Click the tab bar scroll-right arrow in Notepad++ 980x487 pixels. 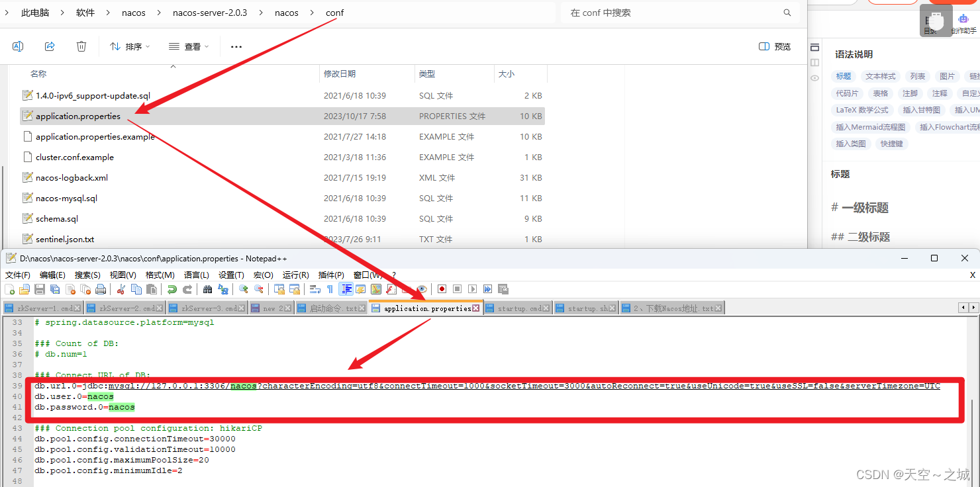click(974, 308)
